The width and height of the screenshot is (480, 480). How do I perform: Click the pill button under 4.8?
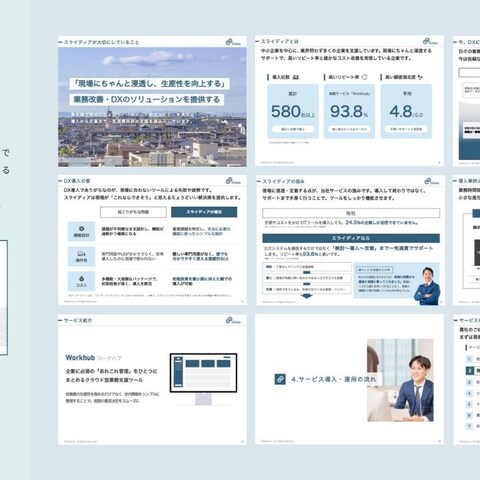pos(406,129)
